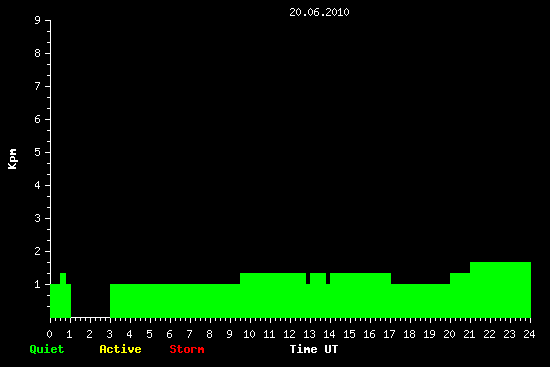
Task: Click the 9 value on Kp axis
Action: coord(38,20)
